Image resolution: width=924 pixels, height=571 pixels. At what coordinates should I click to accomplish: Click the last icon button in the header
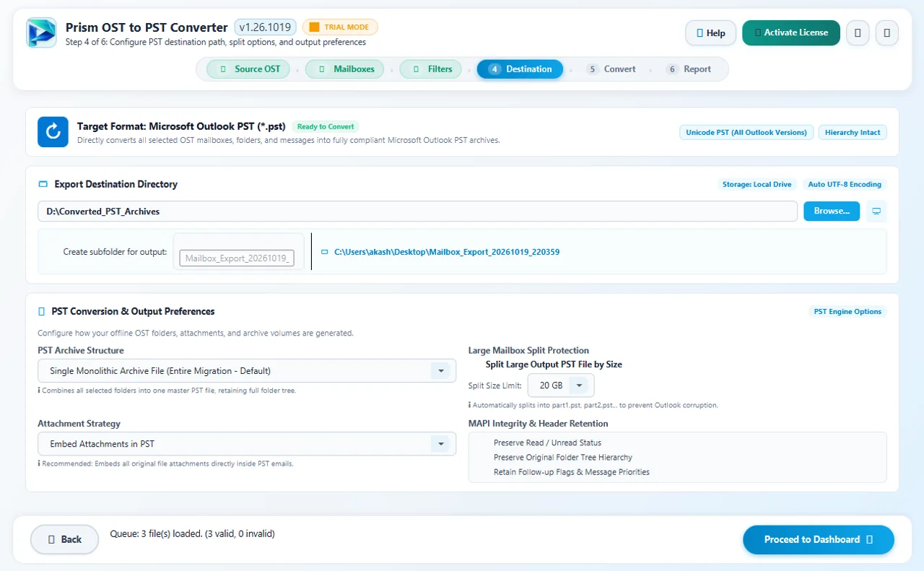(886, 32)
